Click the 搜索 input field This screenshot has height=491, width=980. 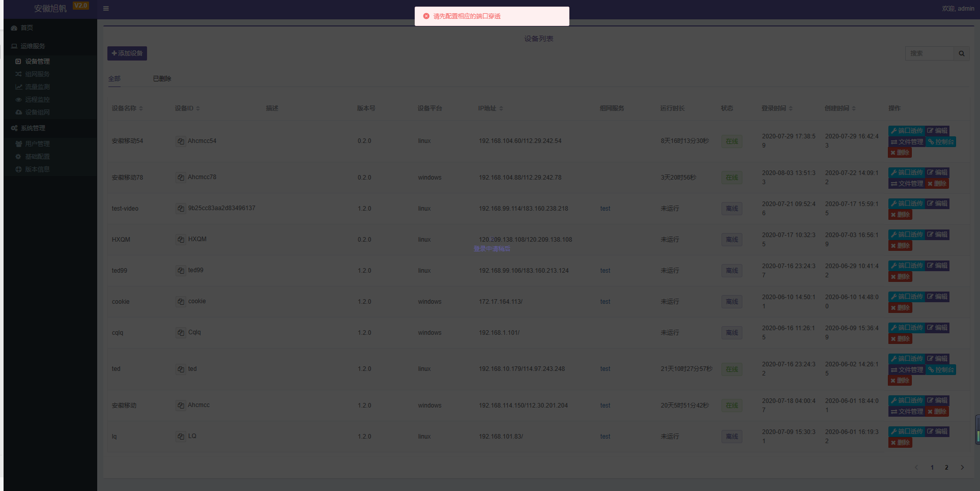coord(929,53)
